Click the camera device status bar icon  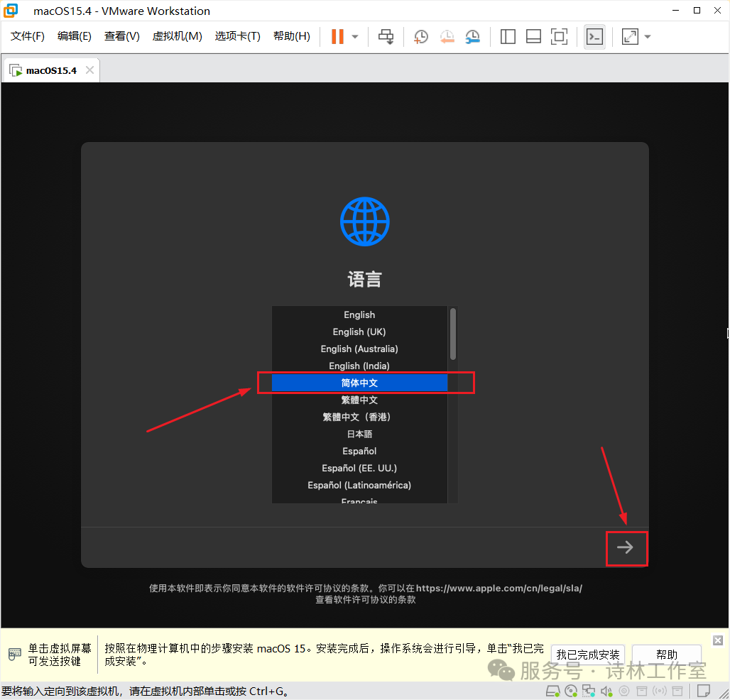click(x=624, y=691)
